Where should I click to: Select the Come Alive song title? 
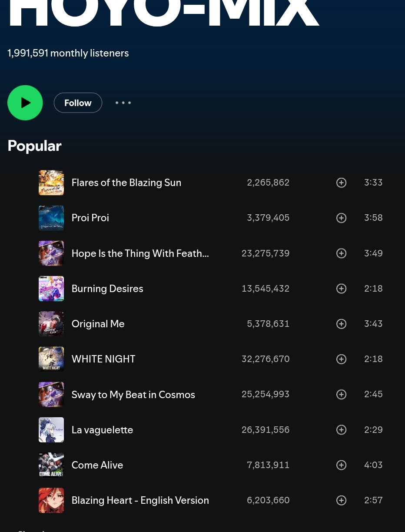click(x=97, y=465)
